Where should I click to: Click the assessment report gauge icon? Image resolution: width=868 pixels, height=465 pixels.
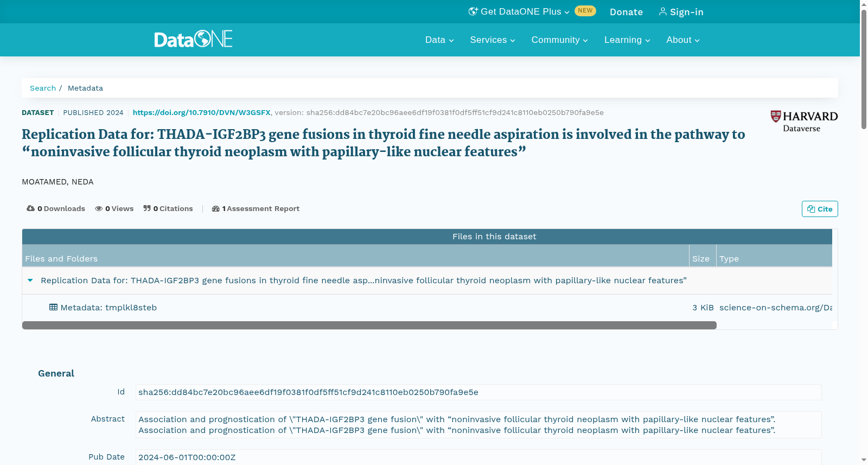[x=216, y=208]
